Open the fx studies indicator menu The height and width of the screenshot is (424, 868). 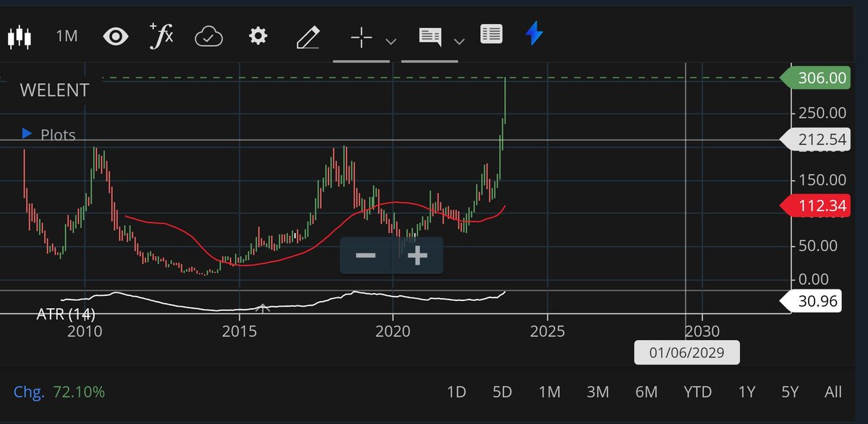161,35
